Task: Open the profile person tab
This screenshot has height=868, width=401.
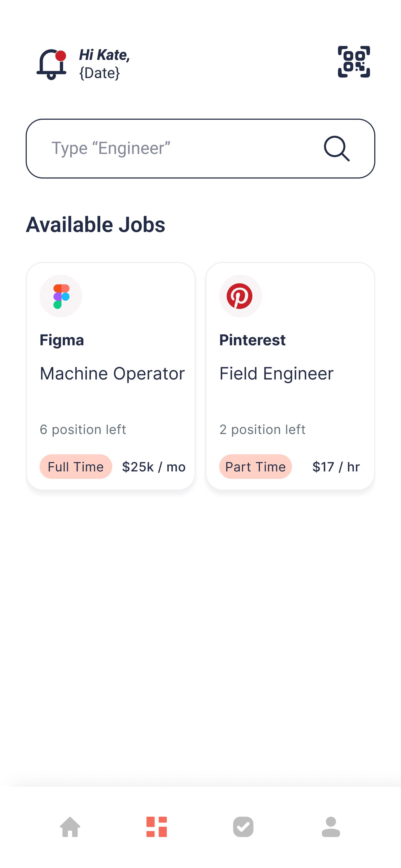Action: point(331,827)
